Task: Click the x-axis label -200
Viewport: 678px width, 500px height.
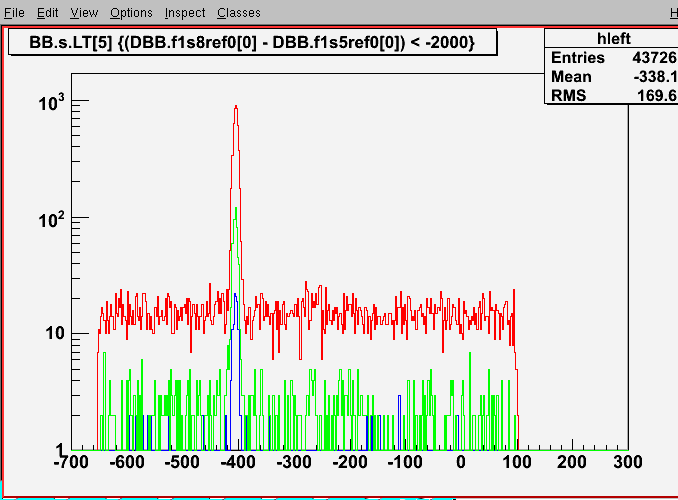Action: pos(350,462)
